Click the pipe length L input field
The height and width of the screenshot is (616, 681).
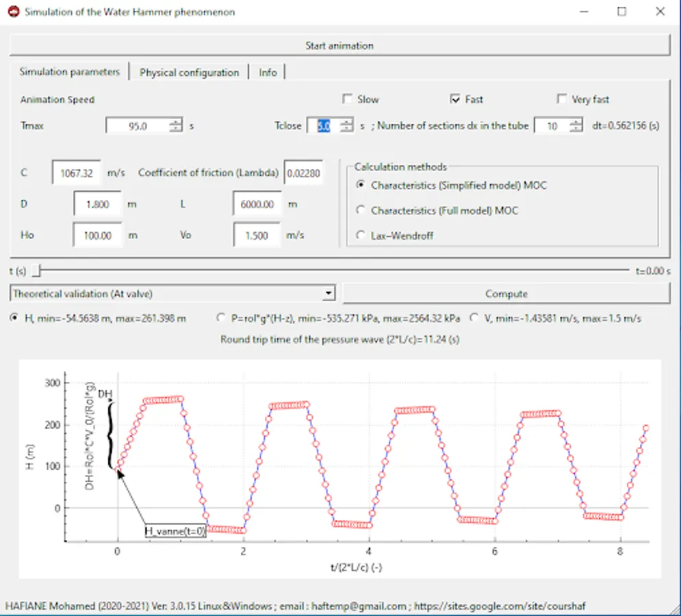coord(257,204)
